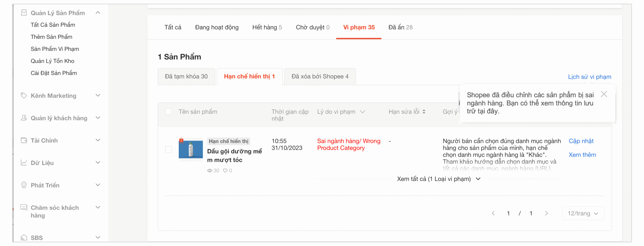The height and width of the screenshot is (246, 644).
Task: Open Quản lý khách hàng via its people icon
Action: [x=24, y=118]
